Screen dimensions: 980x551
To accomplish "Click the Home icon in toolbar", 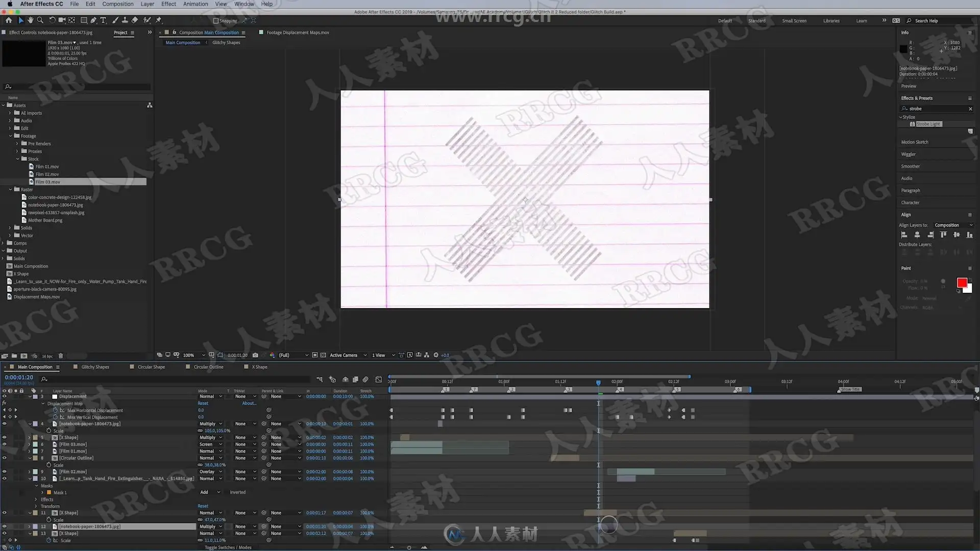I will (9, 20).
